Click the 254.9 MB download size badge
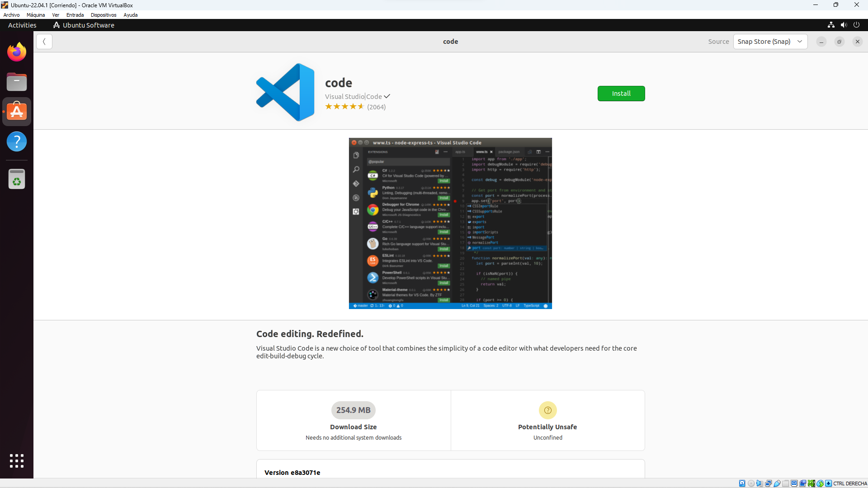This screenshot has width=868, height=488. click(354, 410)
